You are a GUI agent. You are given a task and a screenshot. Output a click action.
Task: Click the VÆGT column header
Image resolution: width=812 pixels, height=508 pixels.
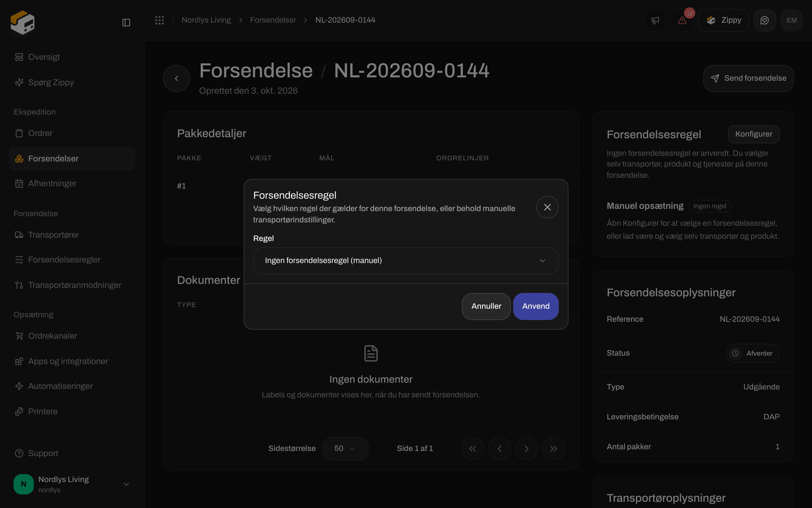click(x=261, y=158)
